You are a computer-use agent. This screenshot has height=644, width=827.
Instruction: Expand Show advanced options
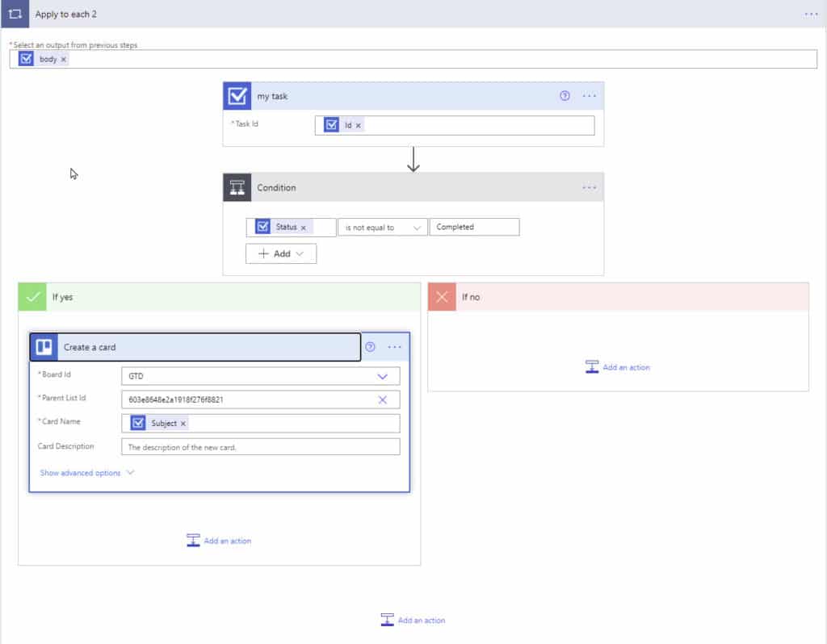87,473
